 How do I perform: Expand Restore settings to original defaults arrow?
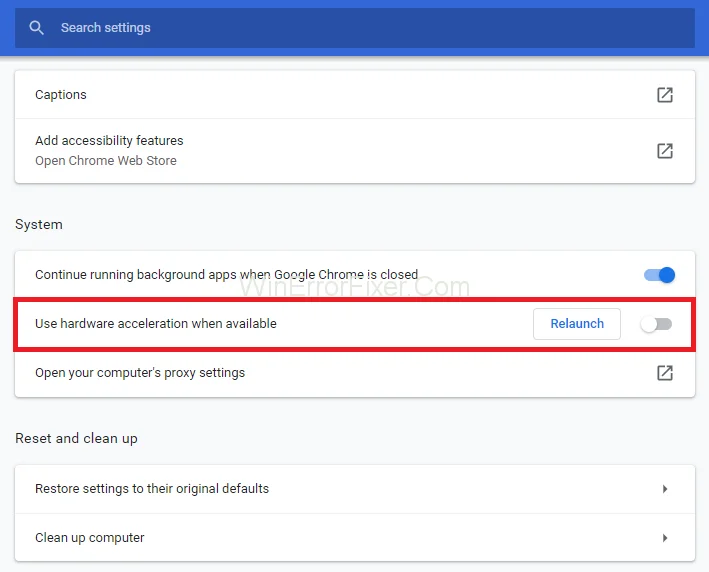[665, 489]
